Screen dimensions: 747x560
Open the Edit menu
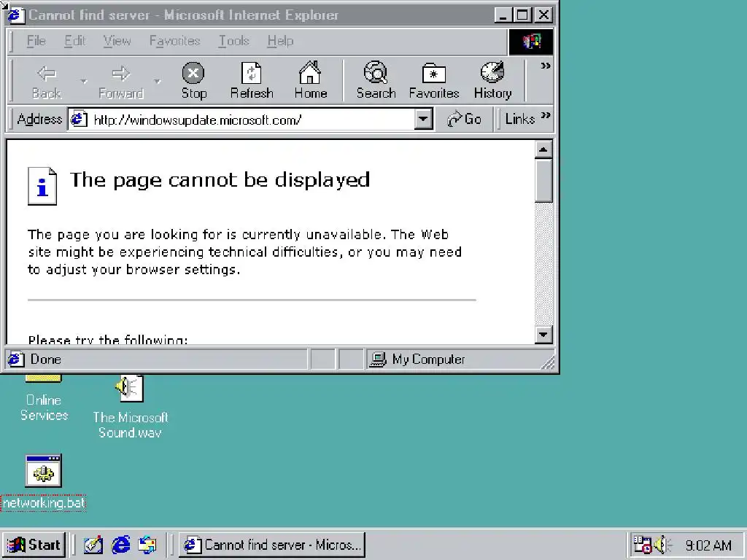(75, 41)
